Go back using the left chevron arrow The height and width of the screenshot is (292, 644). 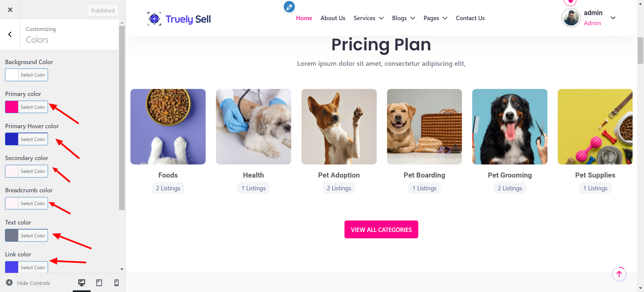coord(10,34)
